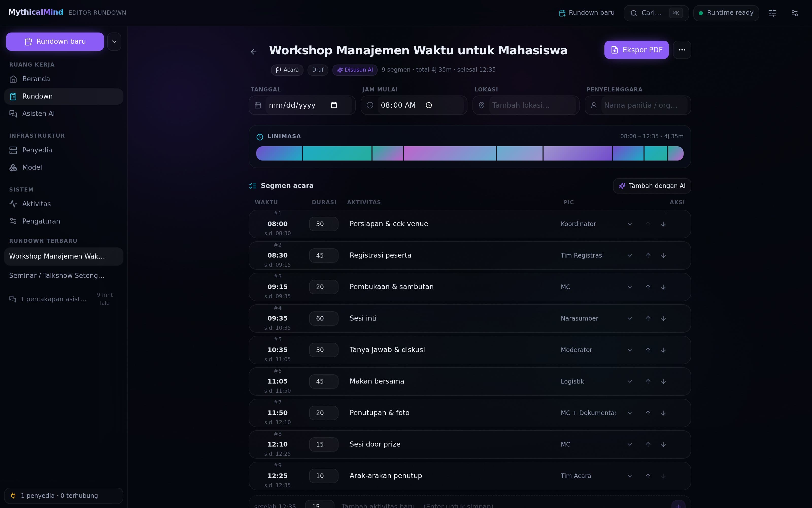Open Seminar / Talkshow recent rundown
The image size is (812, 508).
[63, 276]
